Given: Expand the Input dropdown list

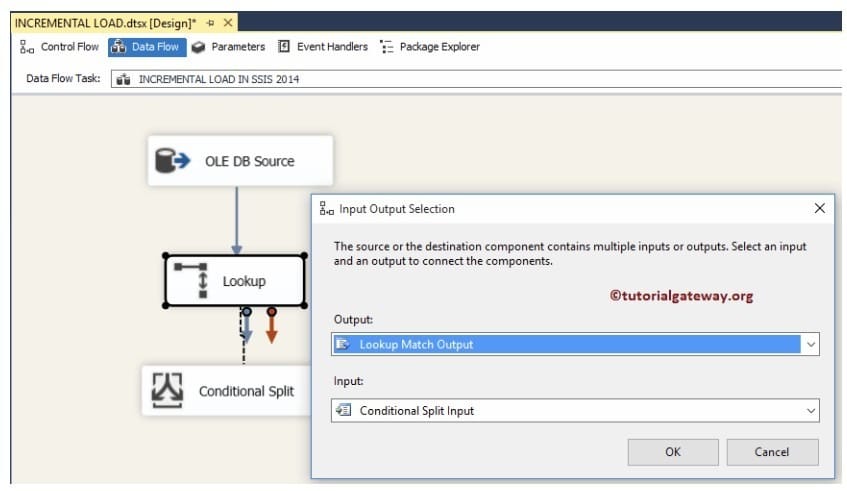Looking at the screenshot, I should tap(810, 410).
